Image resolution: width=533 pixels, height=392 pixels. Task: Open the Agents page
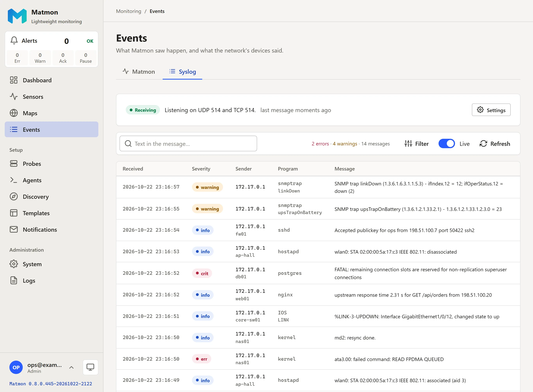point(52,180)
